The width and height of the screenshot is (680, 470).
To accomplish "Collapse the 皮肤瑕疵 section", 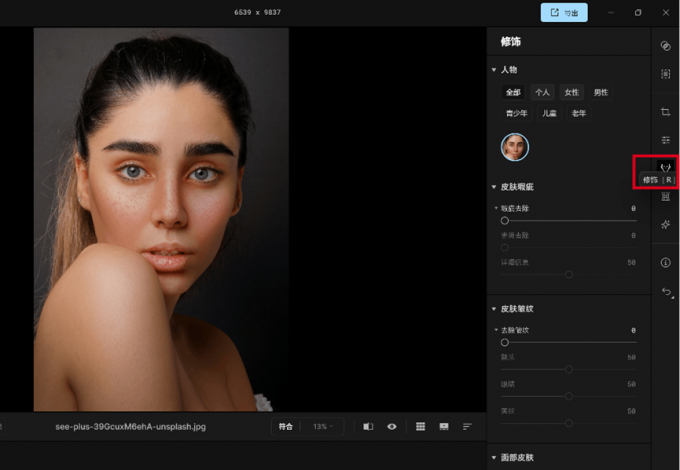I will [494, 187].
